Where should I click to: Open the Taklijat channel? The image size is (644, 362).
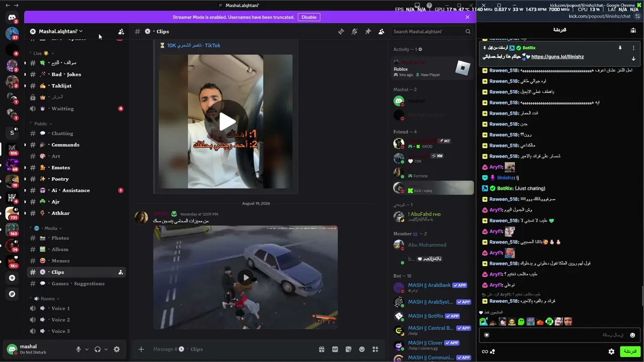tap(75, 86)
